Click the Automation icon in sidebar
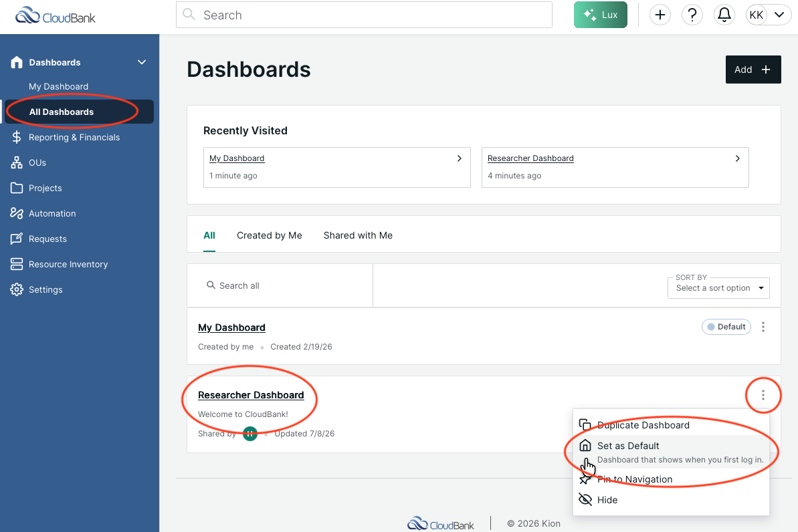 click(x=17, y=213)
